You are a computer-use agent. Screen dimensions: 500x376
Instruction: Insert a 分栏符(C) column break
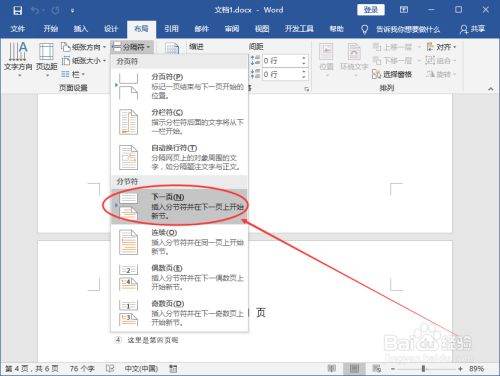180,122
